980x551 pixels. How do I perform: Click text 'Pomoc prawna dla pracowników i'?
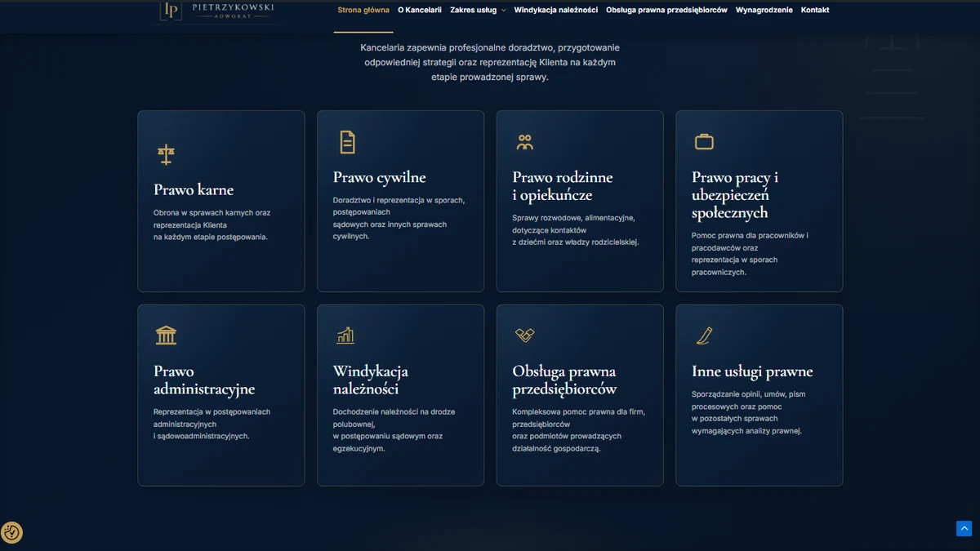[x=750, y=236]
